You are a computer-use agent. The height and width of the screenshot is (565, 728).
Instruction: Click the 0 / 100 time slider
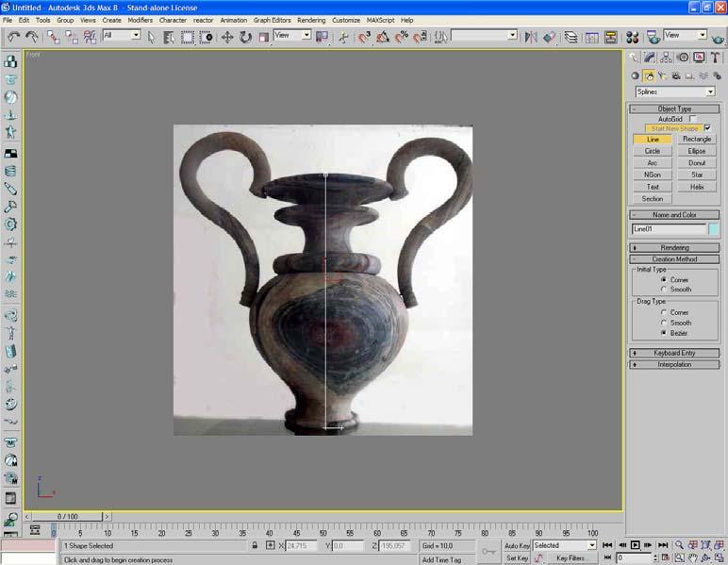click(67, 516)
